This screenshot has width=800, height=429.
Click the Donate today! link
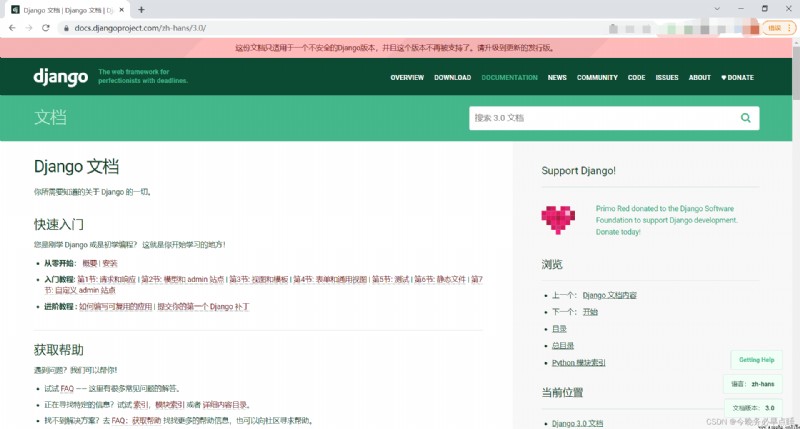click(618, 232)
